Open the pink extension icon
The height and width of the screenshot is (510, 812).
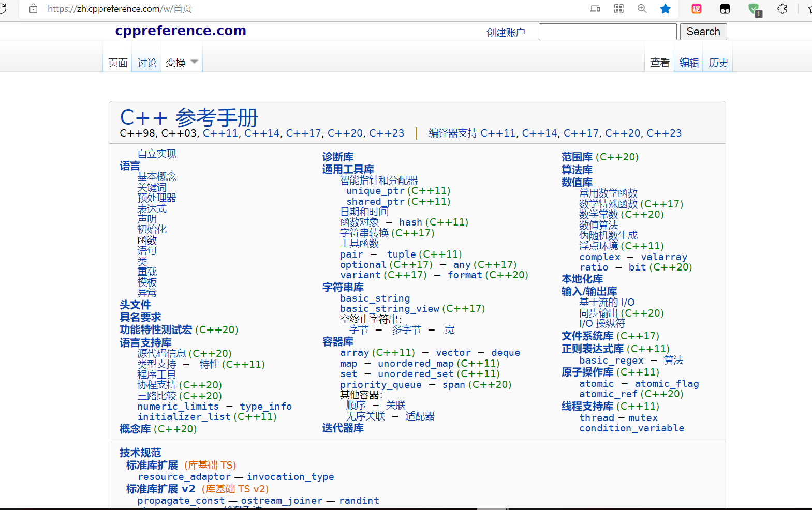[x=697, y=9]
